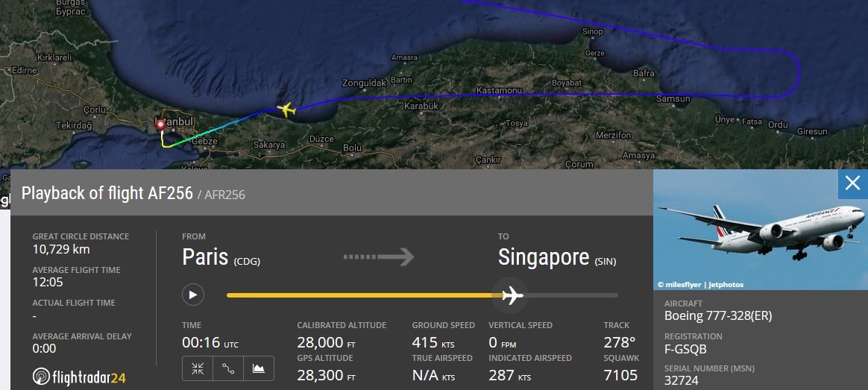The image size is (868, 390).
Task: Click the Kastamonu label on the map
Action: pyautogui.click(x=500, y=90)
